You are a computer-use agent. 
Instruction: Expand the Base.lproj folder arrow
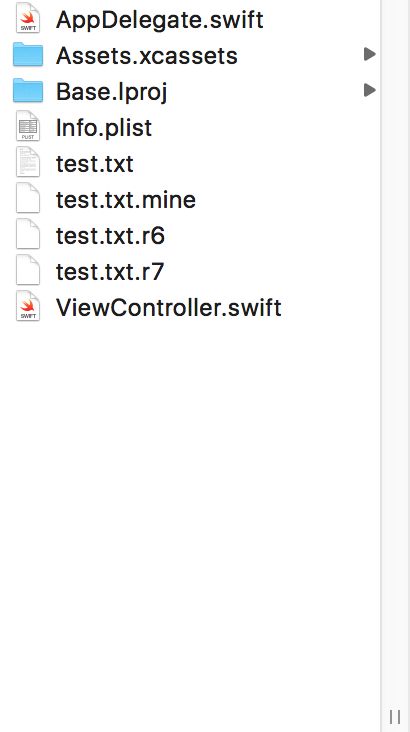[x=370, y=90]
